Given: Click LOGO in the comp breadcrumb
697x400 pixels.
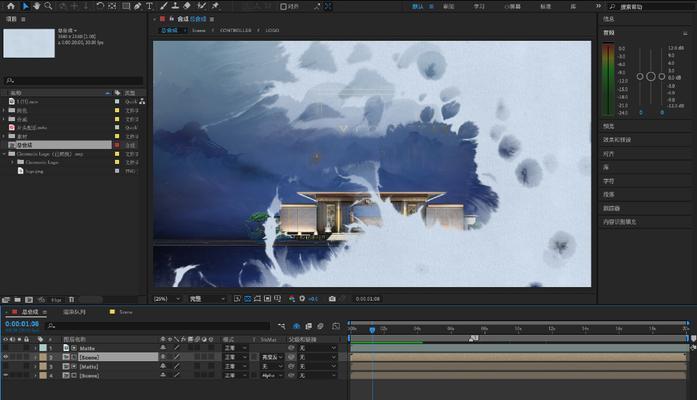Looking at the screenshot, I should pyautogui.click(x=272, y=30).
